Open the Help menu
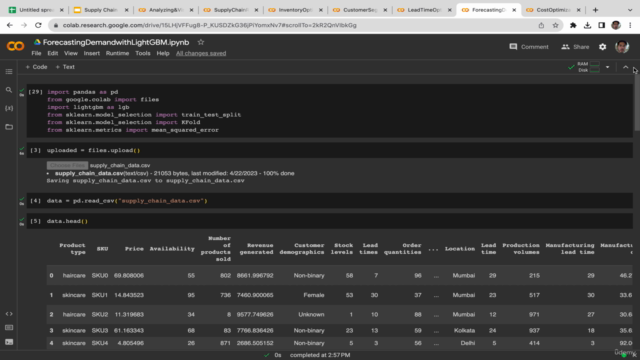 point(162,53)
